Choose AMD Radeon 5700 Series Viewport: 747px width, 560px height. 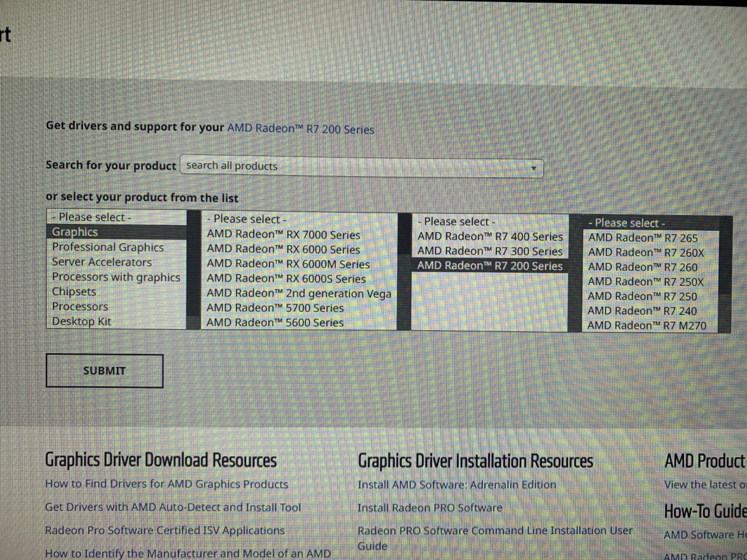click(x=299, y=308)
